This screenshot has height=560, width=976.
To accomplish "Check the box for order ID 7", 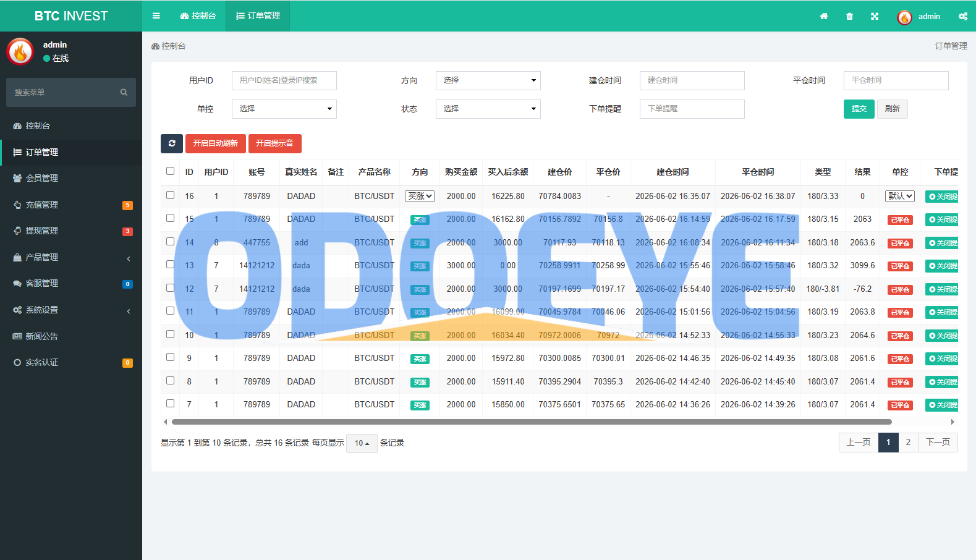I will [170, 403].
